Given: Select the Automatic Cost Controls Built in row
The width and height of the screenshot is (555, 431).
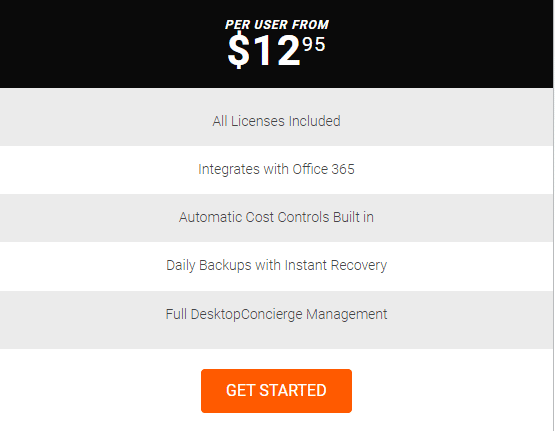Looking at the screenshot, I should pyautogui.click(x=276, y=218).
